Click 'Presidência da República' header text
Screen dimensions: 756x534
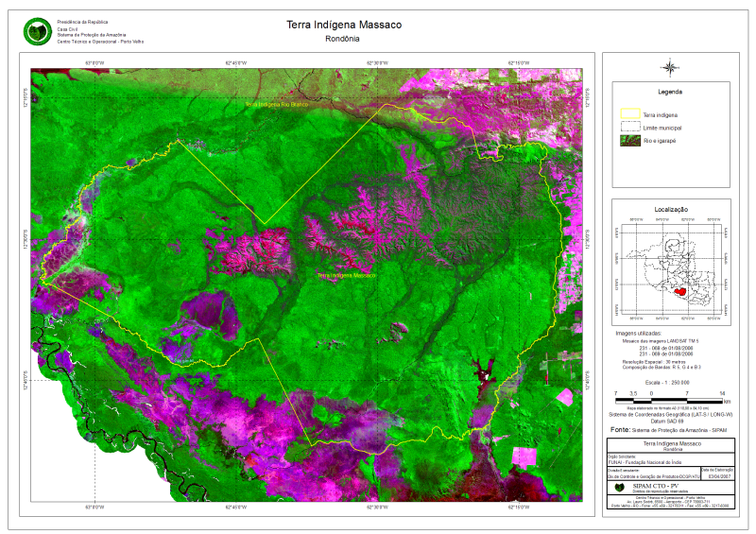click(82, 22)
